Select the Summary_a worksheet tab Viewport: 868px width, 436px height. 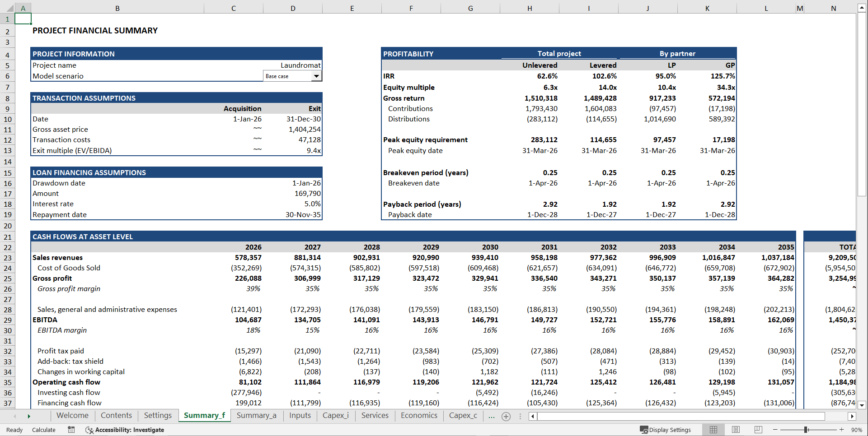pos(257,415)
